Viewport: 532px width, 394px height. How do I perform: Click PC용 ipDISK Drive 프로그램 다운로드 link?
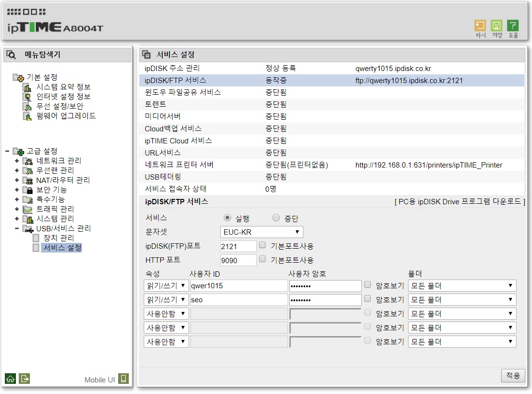pyautogui.click(x=460, y=202)
